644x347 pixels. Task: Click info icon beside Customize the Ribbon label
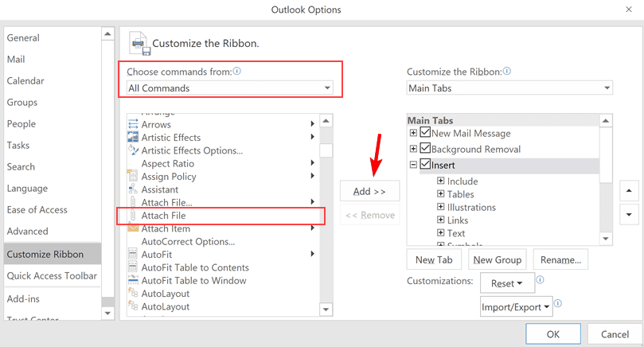tap(507, 71)
